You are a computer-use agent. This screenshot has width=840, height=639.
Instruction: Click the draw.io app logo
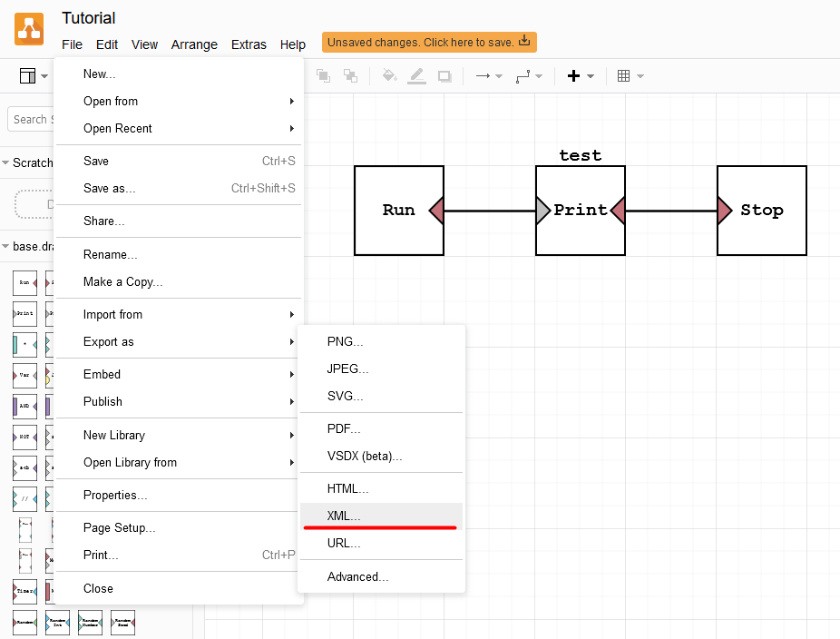click(29, 29)
